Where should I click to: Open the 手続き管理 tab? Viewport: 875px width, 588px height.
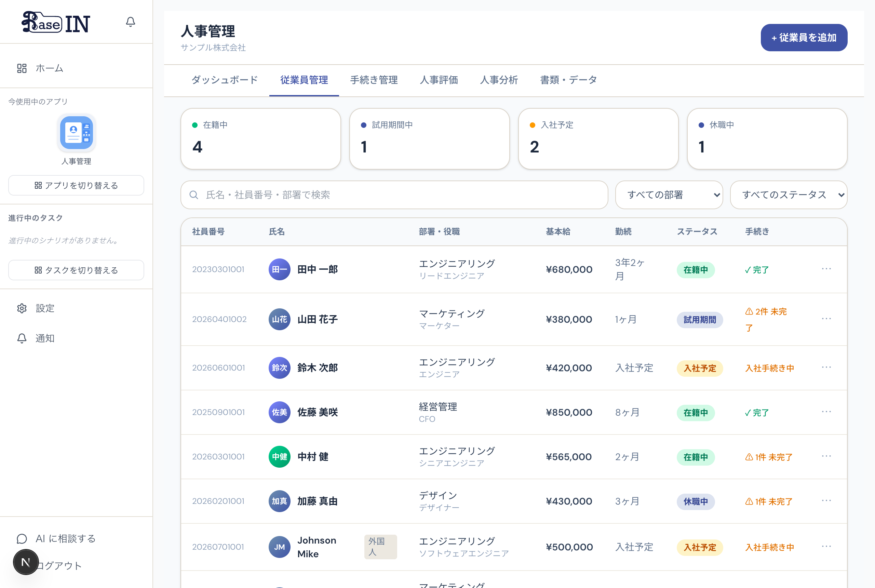point(374,80)
